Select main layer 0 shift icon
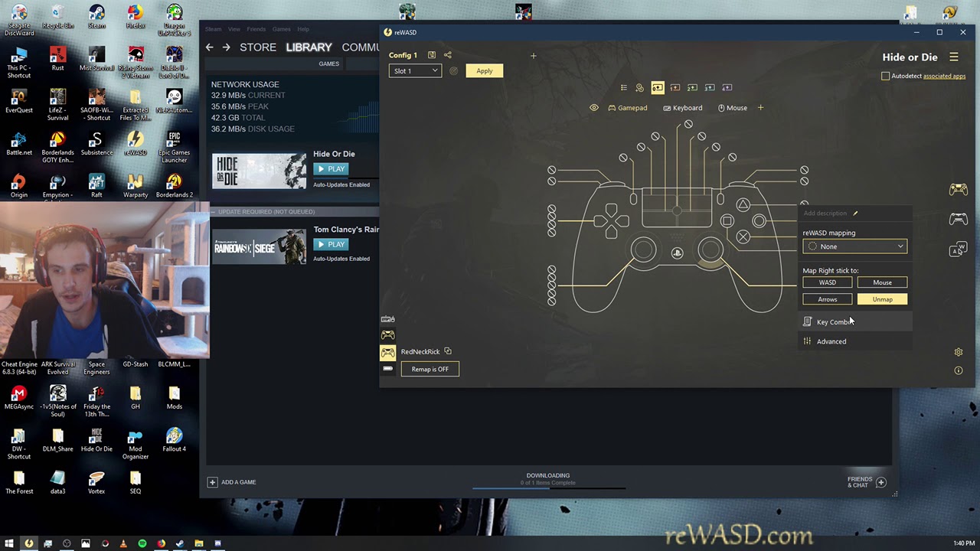980x551 pixels. coord(658,87)
